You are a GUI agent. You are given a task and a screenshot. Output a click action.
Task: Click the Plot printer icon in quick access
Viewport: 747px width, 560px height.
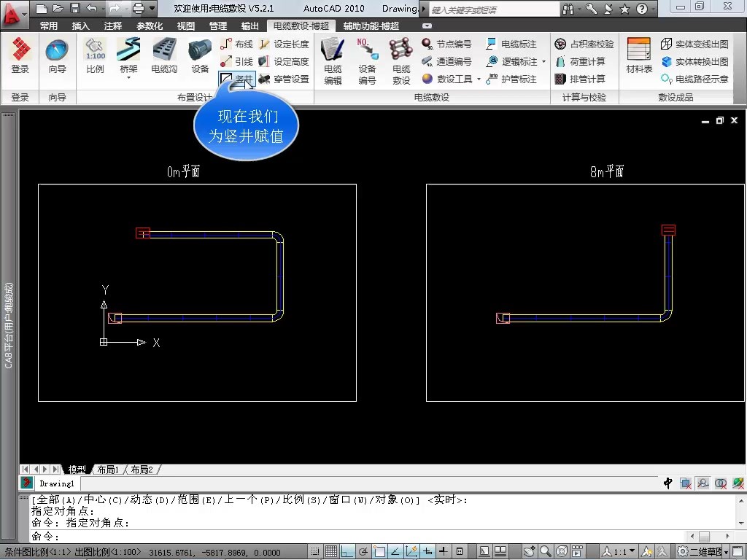coord(138,8)
